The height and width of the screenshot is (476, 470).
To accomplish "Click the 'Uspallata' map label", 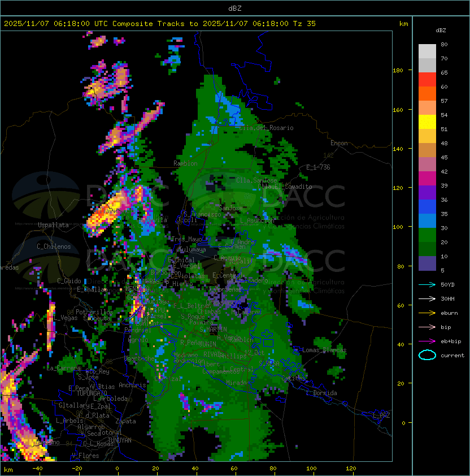I will (53, 225).
